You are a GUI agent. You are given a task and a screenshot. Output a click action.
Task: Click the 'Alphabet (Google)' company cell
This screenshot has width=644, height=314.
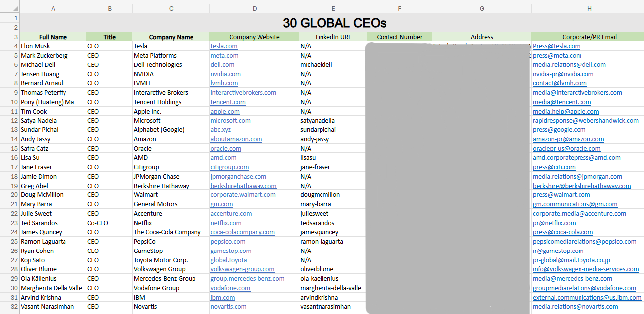(171, 129)
